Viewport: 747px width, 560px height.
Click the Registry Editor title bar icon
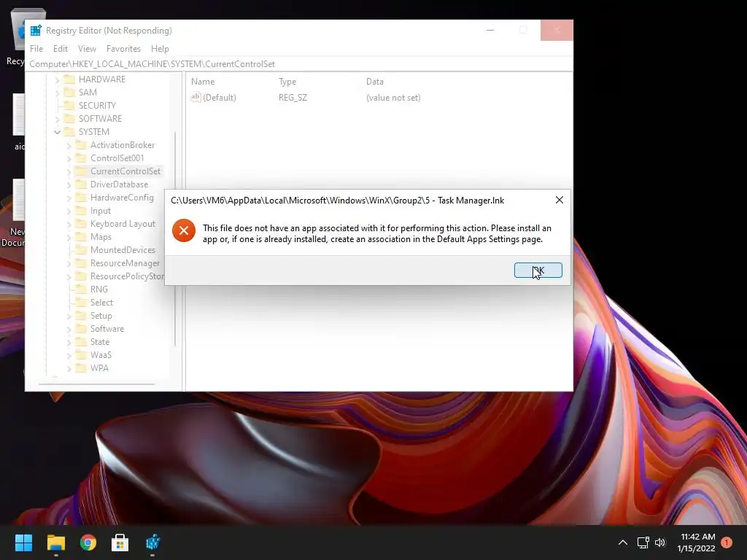click(x=36, y=31)
